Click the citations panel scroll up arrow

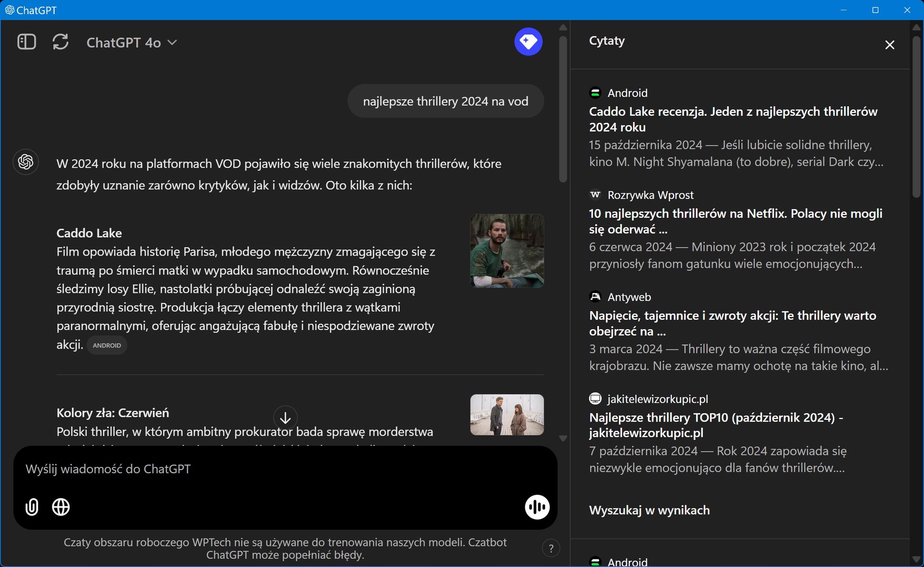click(x=916, y=28)
